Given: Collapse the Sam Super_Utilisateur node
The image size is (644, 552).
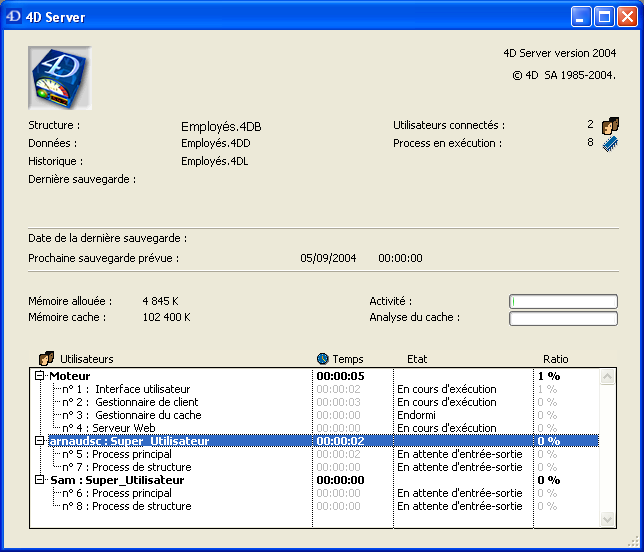Looking at the screenshot, I should click(x=40, y=480).
